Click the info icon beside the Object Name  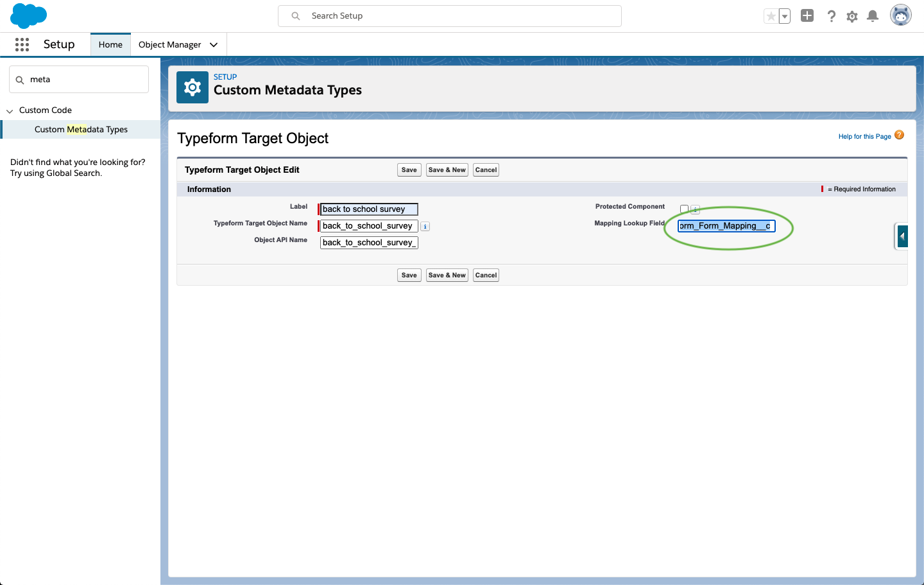pos(425,227)
